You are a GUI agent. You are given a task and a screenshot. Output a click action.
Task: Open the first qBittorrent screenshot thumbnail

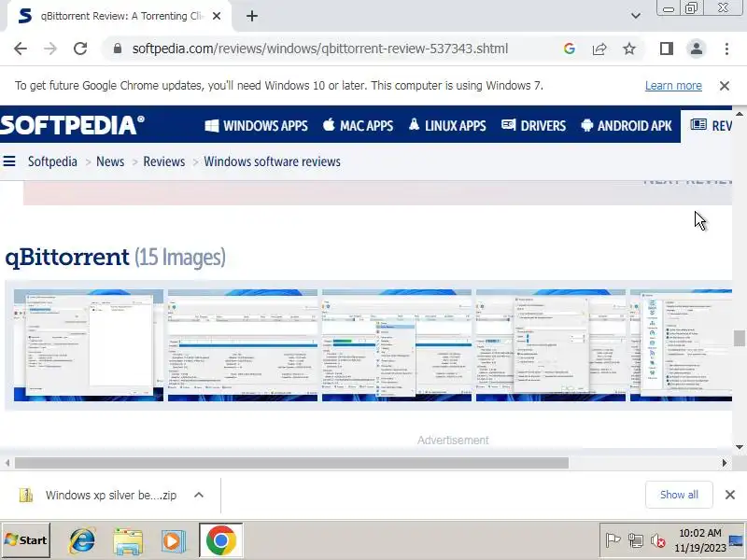click(x=89, y=345)
